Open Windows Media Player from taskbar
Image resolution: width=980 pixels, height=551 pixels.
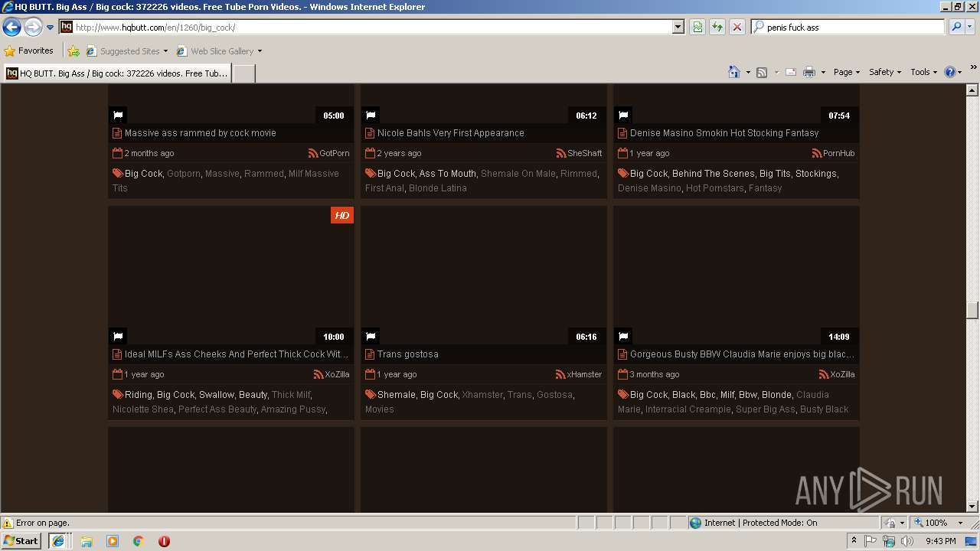click(113, 541)
